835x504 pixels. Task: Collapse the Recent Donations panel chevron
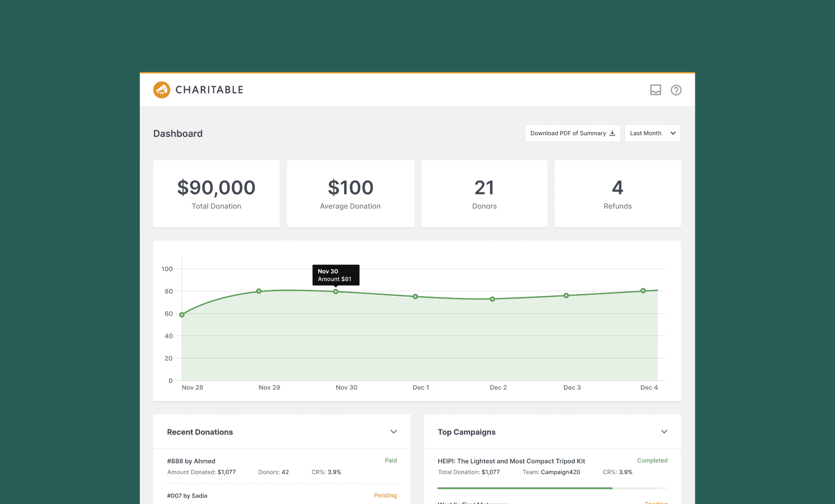coord(393,432)
